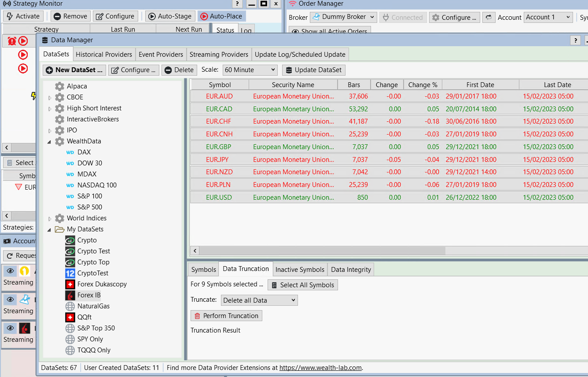This screenshot has height=377, width=588.
Task: Open the Data Integrity tab
Action: click(351, 270)
